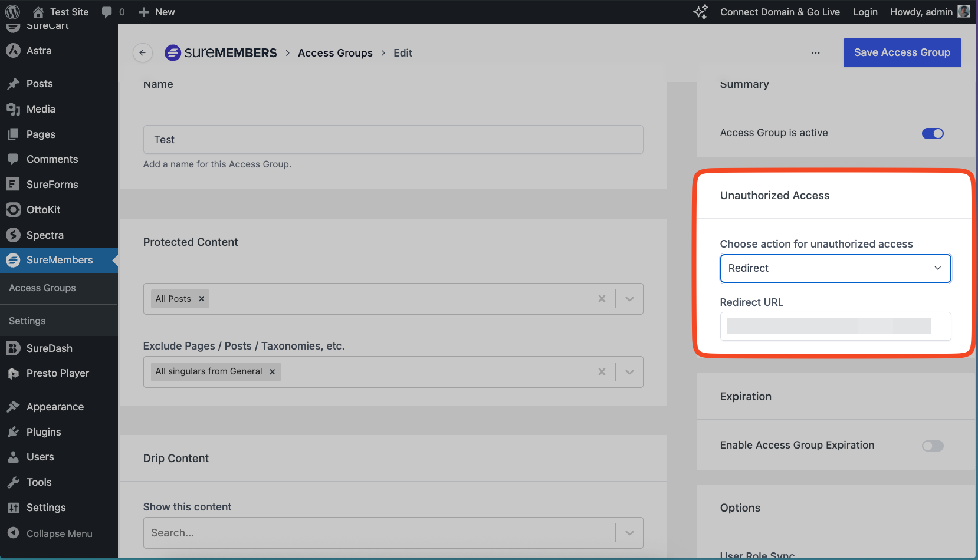
Task: Click the Comments icon in sidebar
Action: (13, 159)
